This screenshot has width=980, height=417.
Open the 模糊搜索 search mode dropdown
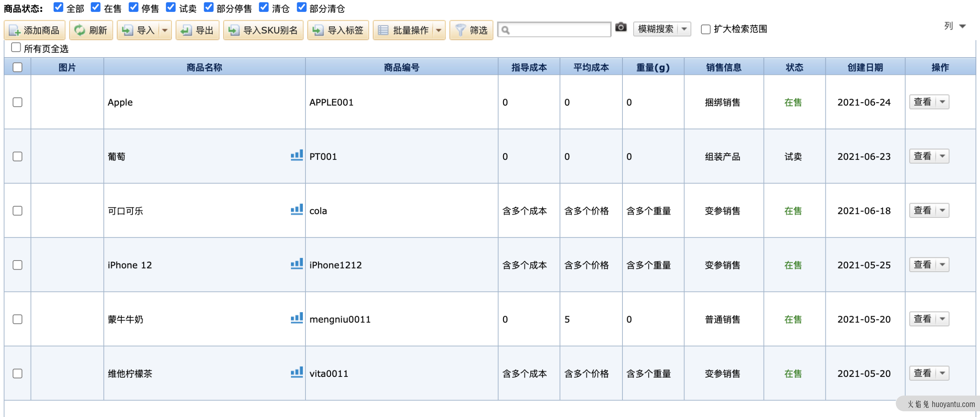pyautogui.click(x=662, y=29)
